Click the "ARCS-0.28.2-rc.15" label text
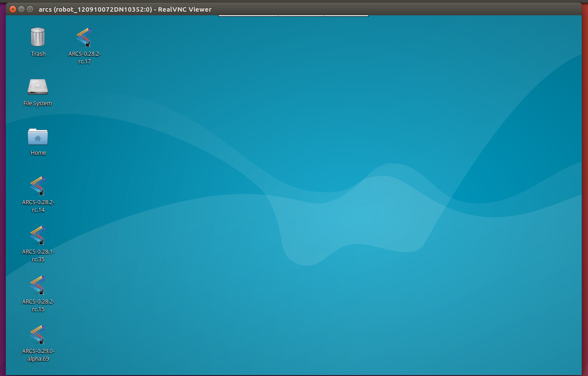The height and width of the screenshot is (376, 588). coord(38,305)
